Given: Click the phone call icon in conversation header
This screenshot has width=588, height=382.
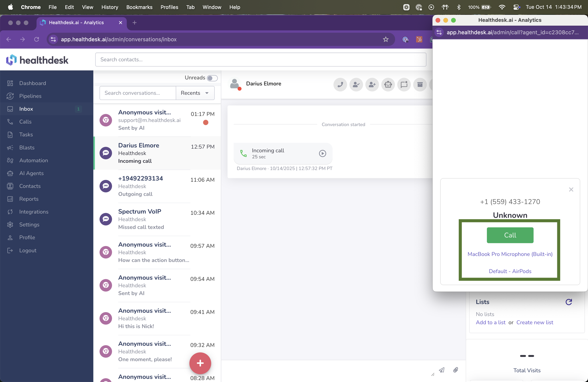Looking at the screenshot, I should pyautogui.click(x=340, y=85).
